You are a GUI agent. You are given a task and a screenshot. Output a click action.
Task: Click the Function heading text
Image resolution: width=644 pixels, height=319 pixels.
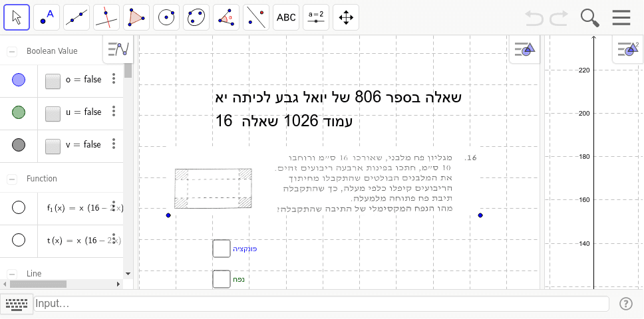coord(41,179)
